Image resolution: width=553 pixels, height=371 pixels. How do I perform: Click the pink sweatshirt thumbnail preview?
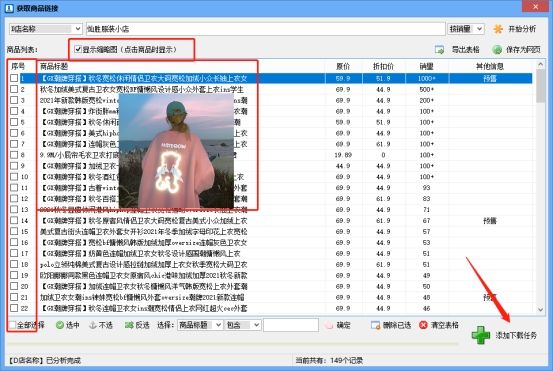[x=176, y=151]
